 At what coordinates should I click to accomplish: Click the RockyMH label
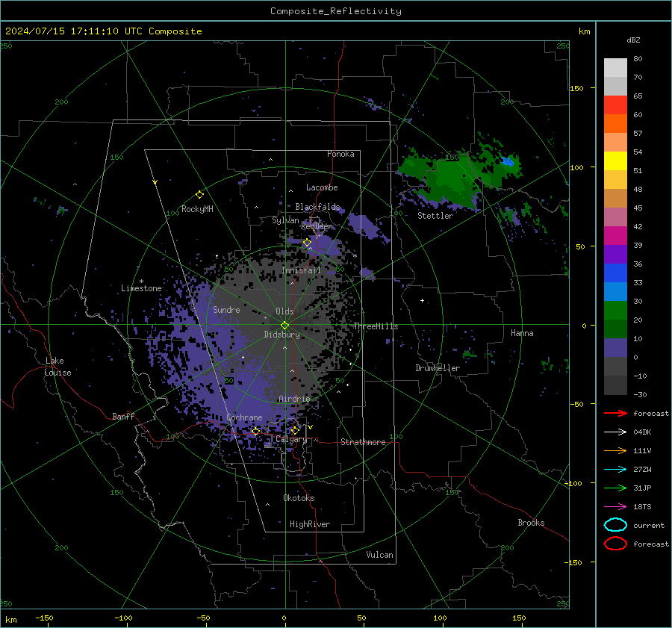(x=197, y=209)
